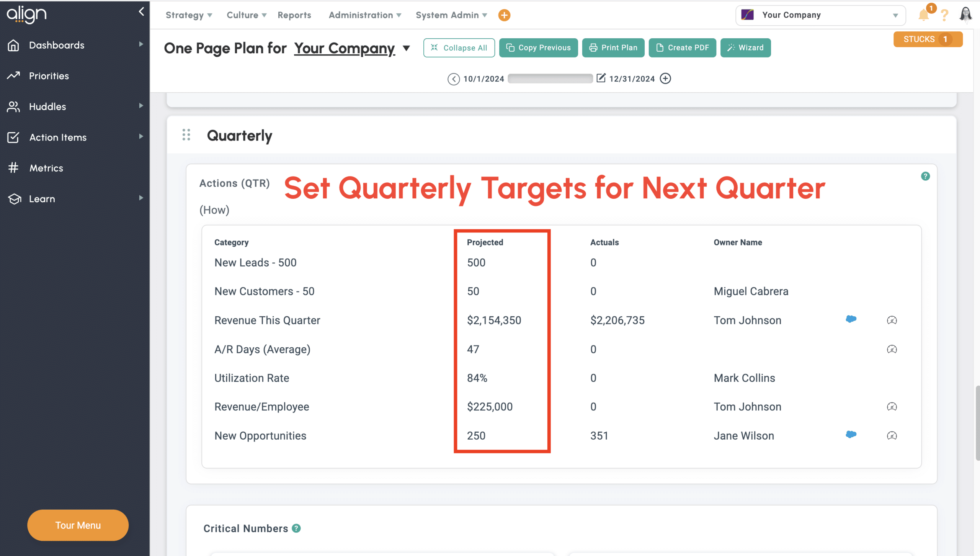
Task: Collapse the left sidebar navigation
Action: click(x=141, y=11)
